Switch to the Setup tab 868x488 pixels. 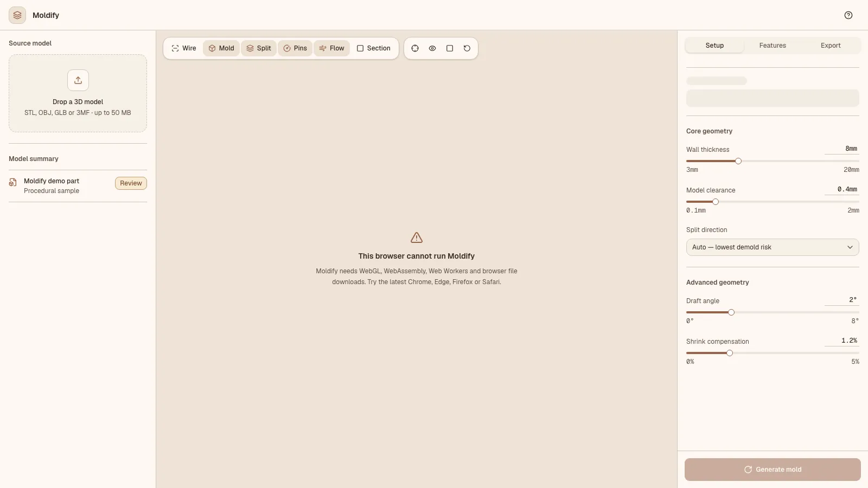pyautogui.click(x=714, y=46)
